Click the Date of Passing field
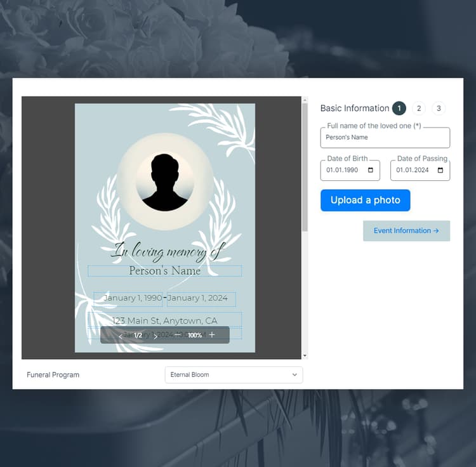476x467 pixels. (420, 170)
